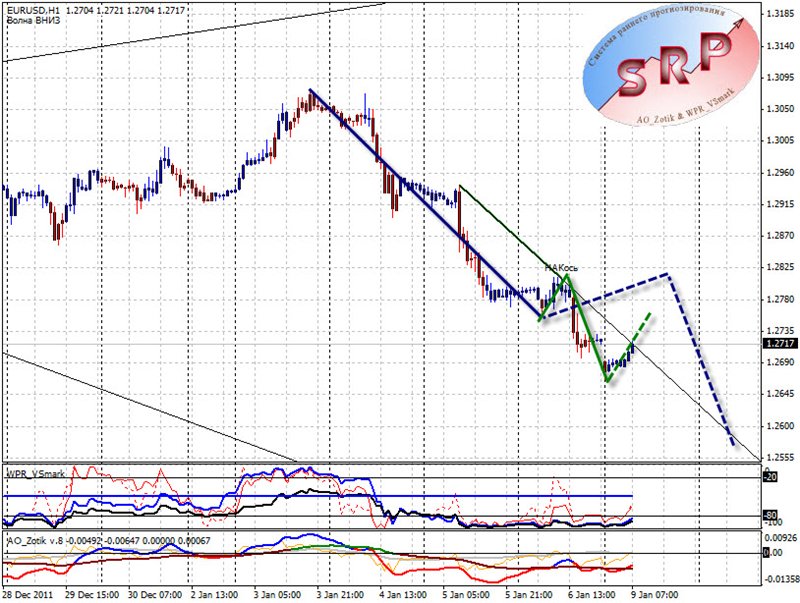Select the thick solid blue downtrend line
Image resolution: width=800 pixels, height=603 pixels.
[424, 203]
